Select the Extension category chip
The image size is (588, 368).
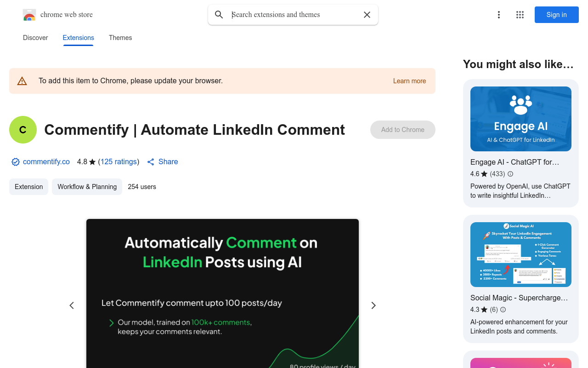coord(29,187)
